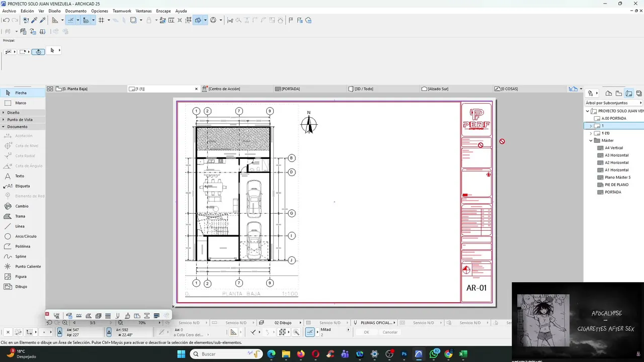Select the Cambio tool
The height and width of the screenshot is (362, 644).
click(23, 206)
